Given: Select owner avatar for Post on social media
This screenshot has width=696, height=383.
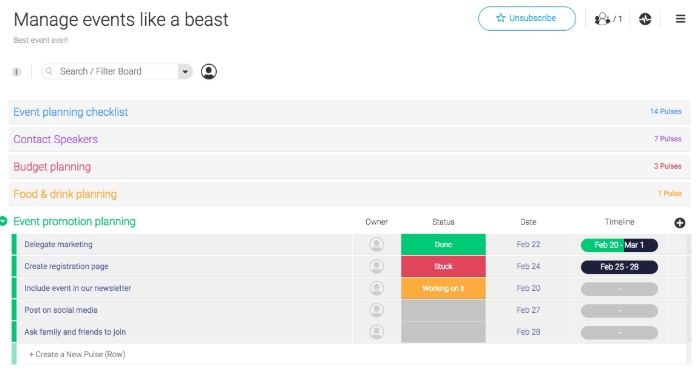Looking at the screenshot, I should coord(376,310).
